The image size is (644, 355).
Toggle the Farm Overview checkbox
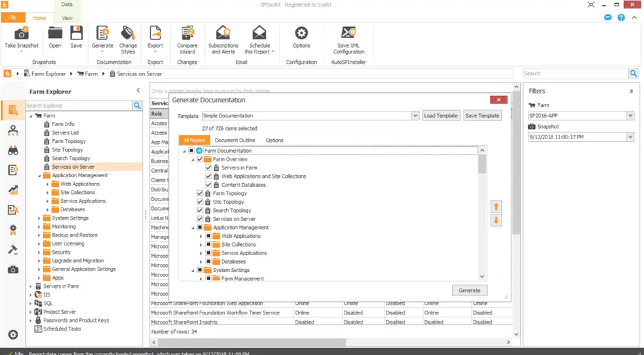[x=200, y=159]
